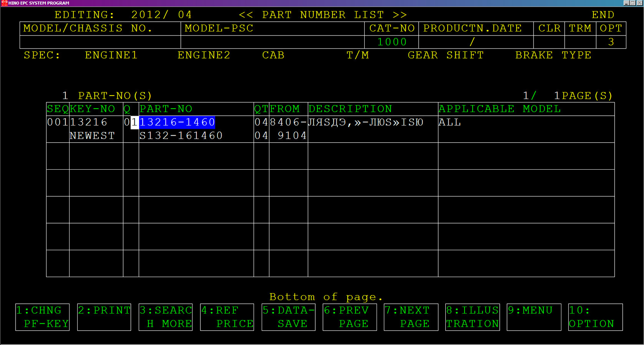This screenshot has width=644, height=345.
Task: Go to 7:NEXT PAGE
Action: click(411, 317)
